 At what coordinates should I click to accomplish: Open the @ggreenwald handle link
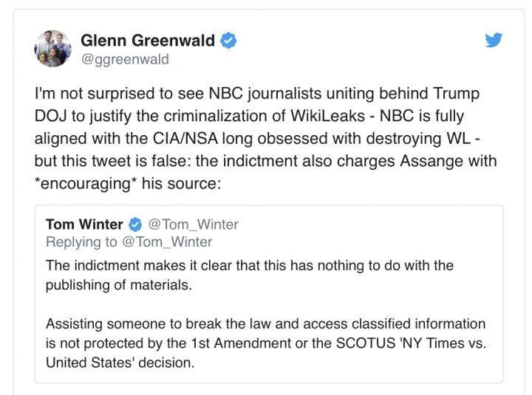pos(125,60)
